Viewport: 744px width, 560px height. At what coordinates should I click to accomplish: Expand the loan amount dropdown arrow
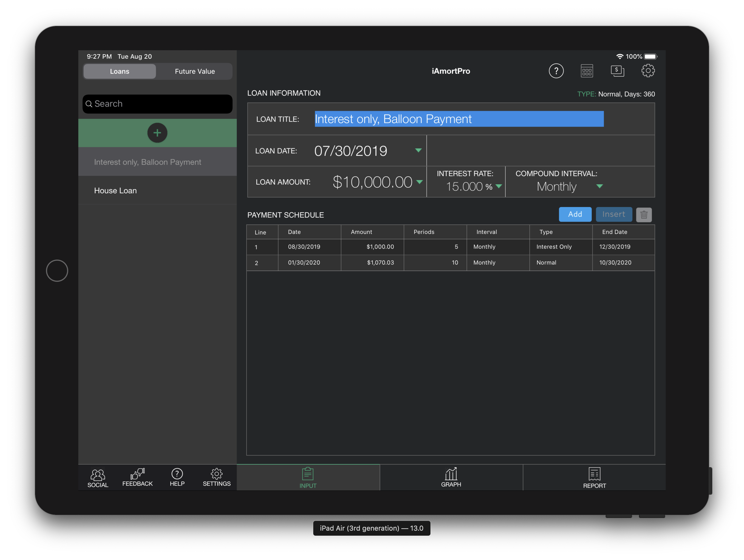tap(419, 182)
